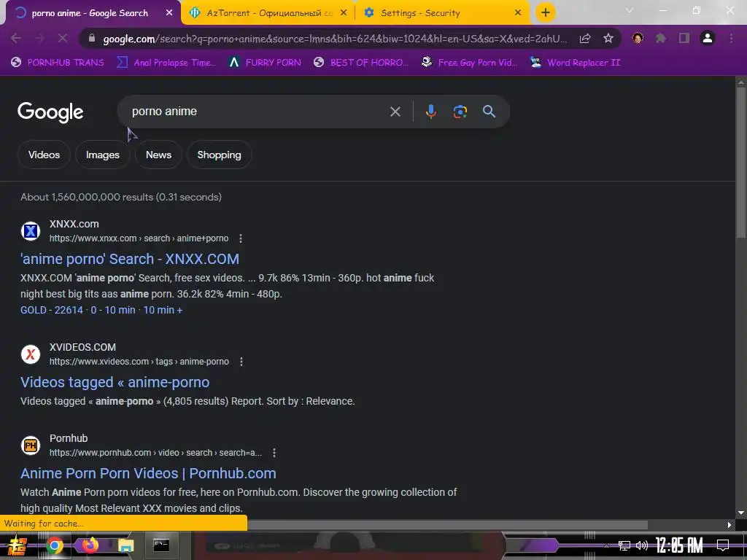Click the 0 - 10 min sitelink
Screen dimensions: 747x560
(x=113, y=310)
